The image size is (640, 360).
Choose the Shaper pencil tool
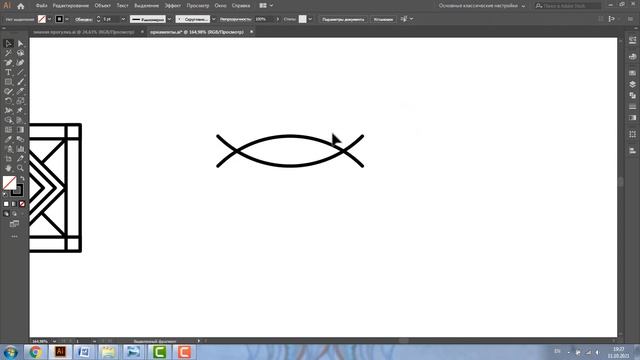pos(8,91)
